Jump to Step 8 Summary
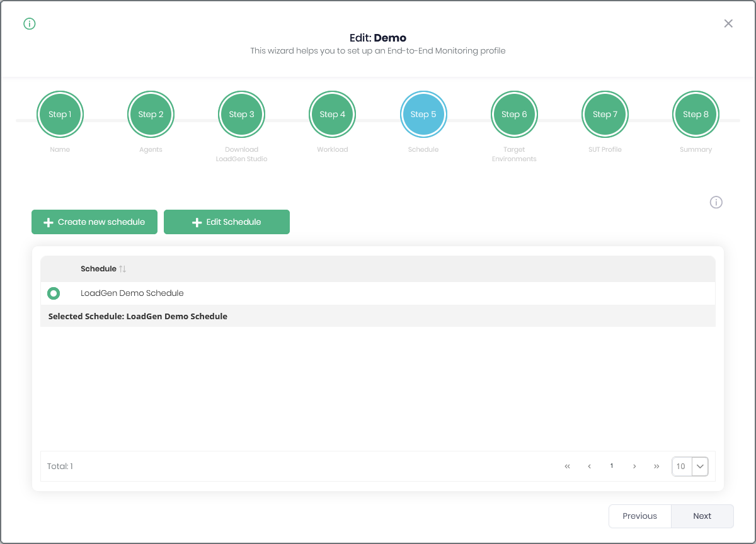Screen dimensions: 756x544 click(696, 115)
